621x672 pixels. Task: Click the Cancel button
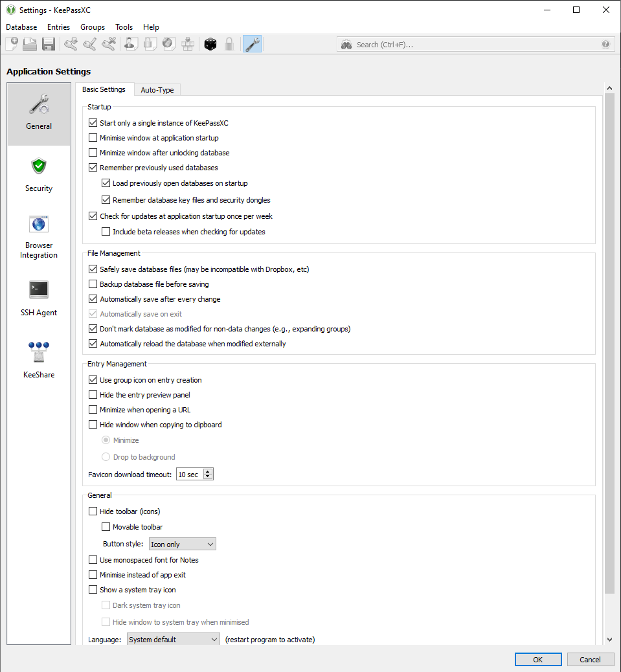click(590, 660)
